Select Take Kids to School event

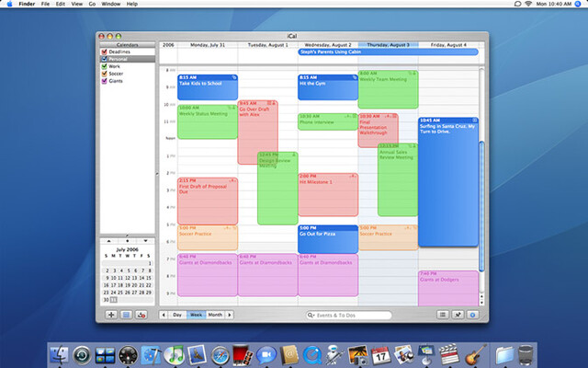point(208,87)
